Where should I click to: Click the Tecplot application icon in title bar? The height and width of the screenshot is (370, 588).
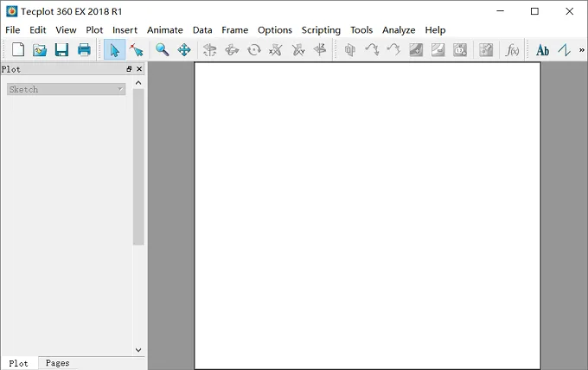pyautogui.click(x=11, y=11)
